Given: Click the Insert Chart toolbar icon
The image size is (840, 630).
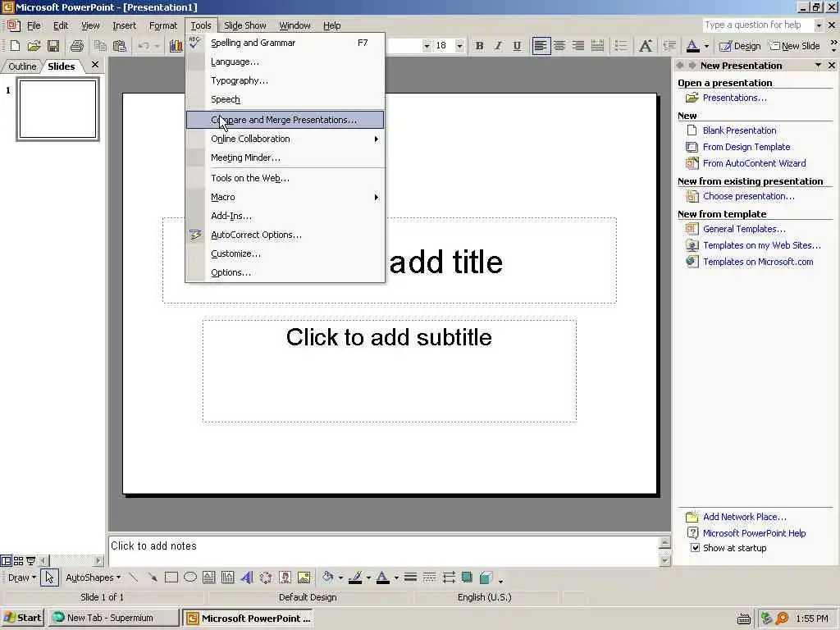Looking at the screenshot, I should pyautogui.click(x=176, y=46).
